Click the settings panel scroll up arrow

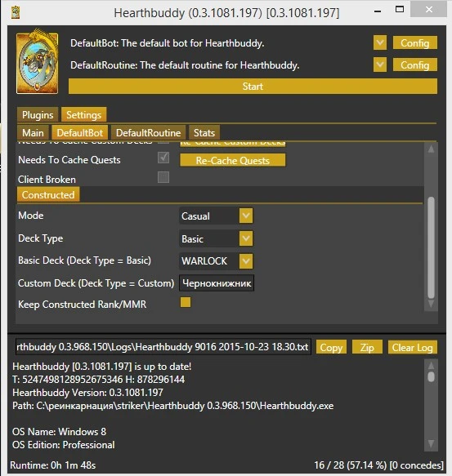431,149
